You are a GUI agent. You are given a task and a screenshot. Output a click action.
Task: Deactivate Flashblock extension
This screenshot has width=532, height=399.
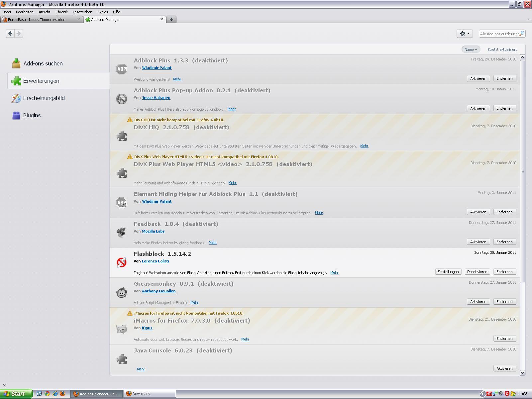coord(477,272)
